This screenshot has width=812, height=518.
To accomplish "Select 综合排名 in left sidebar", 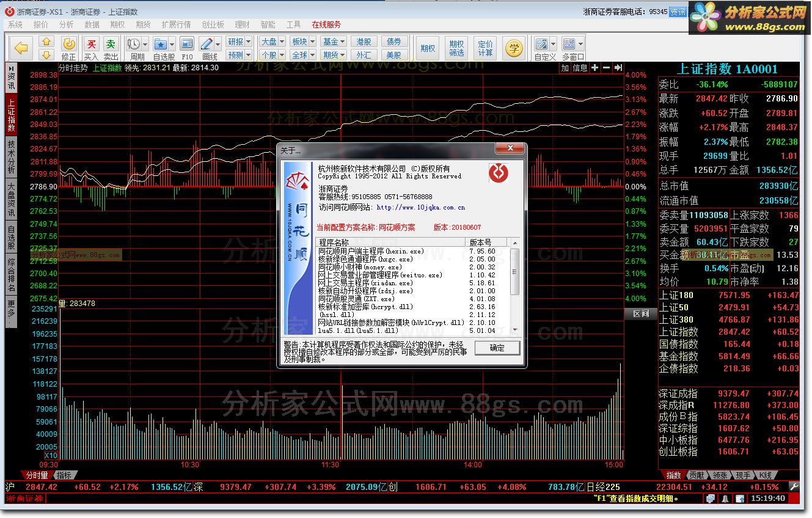I will pyautogui.click(x=11, y=275).
